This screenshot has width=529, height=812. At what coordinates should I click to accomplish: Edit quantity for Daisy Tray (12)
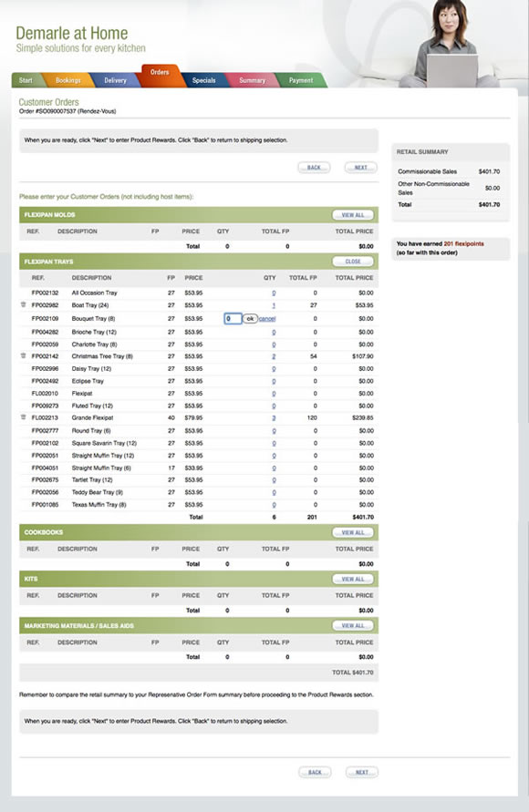[x=274, y=369]
